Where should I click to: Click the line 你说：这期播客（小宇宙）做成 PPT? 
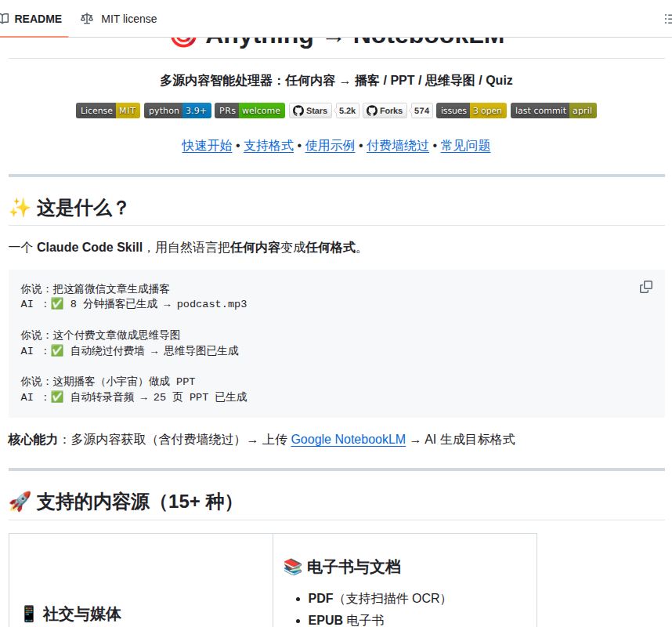point(108,381)
